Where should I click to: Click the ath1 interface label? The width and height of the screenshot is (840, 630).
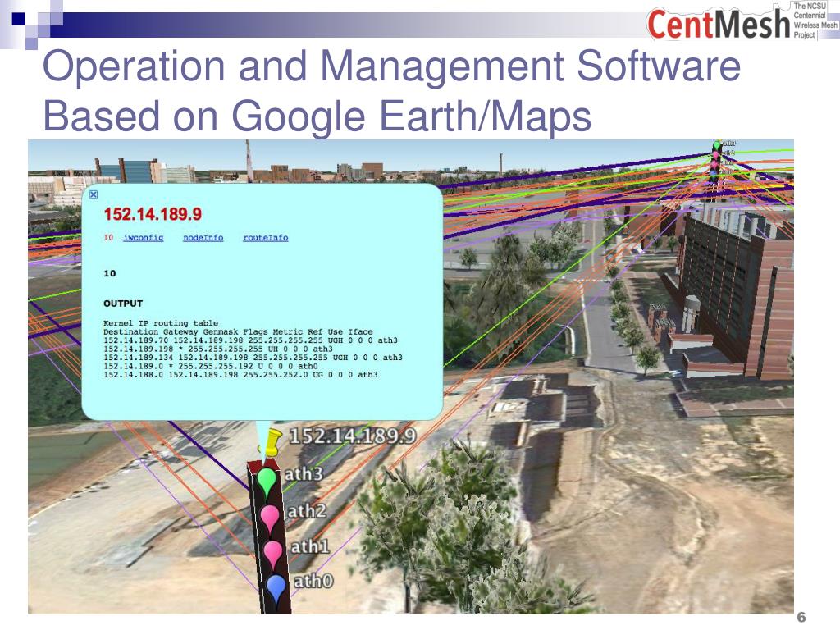click(310, 546)
